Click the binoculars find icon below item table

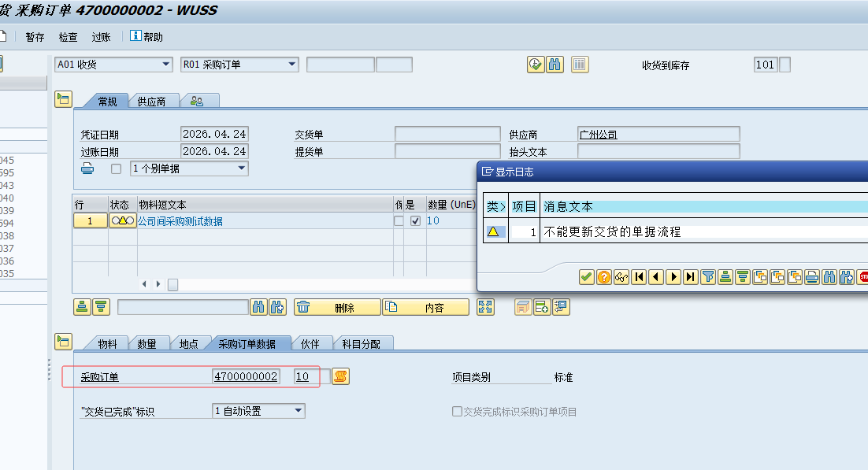tap(258, 307)
